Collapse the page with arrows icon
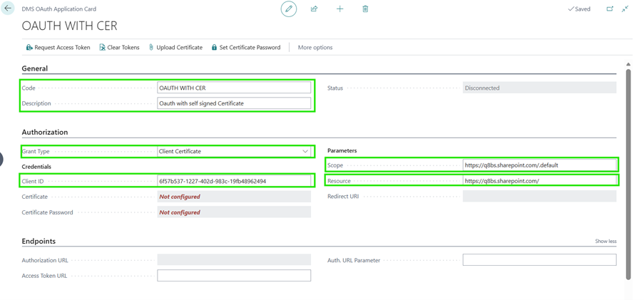The height and width of the screenshot is (300, 644). click(x=625, y=9)
